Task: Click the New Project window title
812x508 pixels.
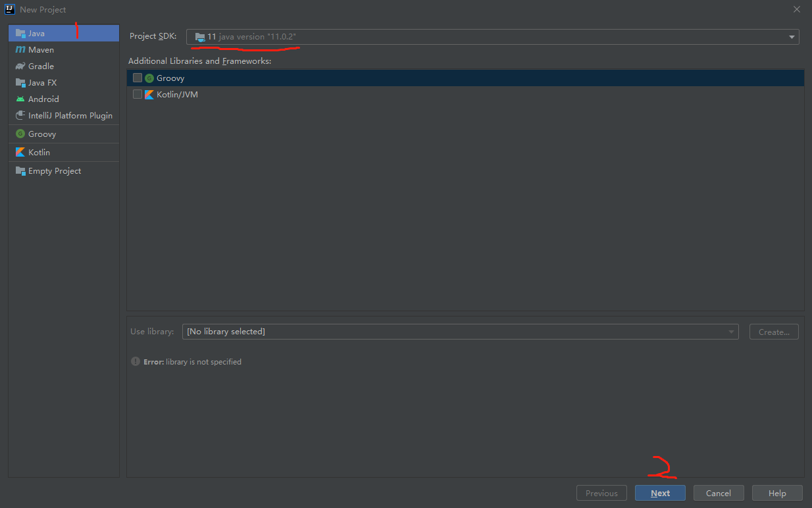Action: [x=43, y=10]
